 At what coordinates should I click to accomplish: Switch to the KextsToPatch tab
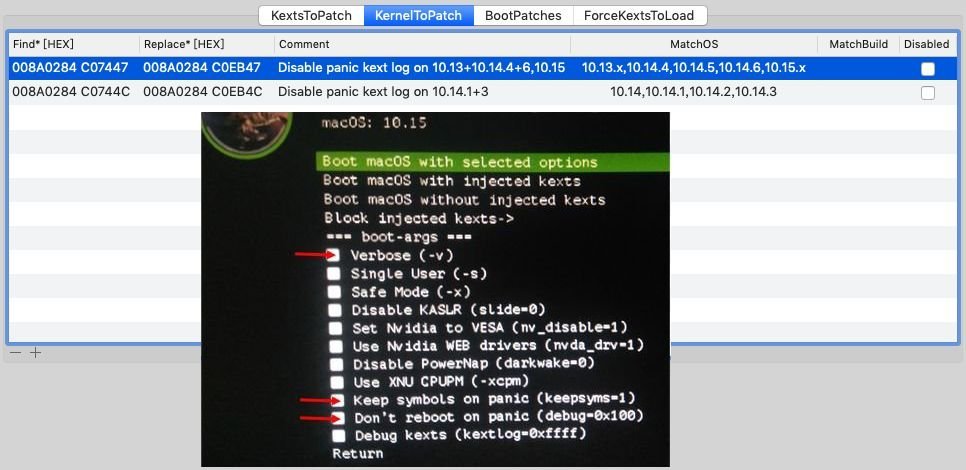(311, 15)
